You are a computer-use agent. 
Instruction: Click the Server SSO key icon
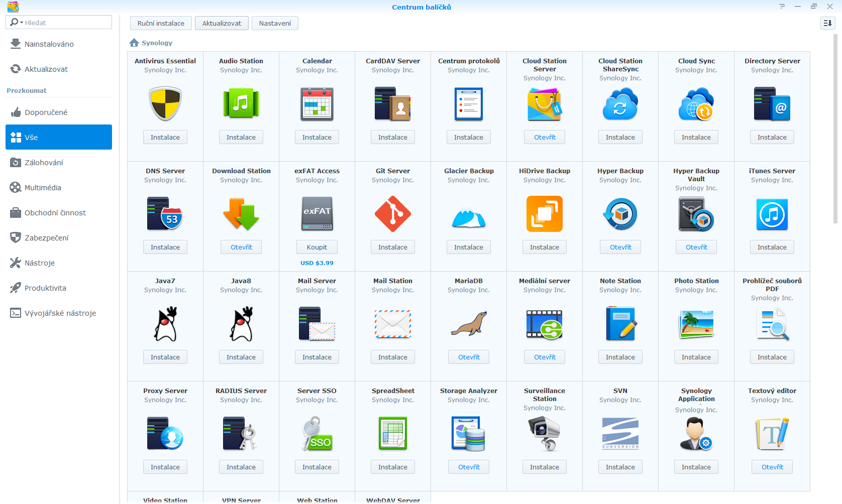coord(317,434)
